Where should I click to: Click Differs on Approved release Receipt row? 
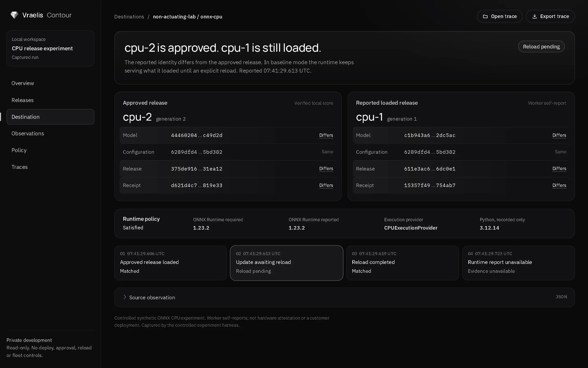click(x=326, y=185)
